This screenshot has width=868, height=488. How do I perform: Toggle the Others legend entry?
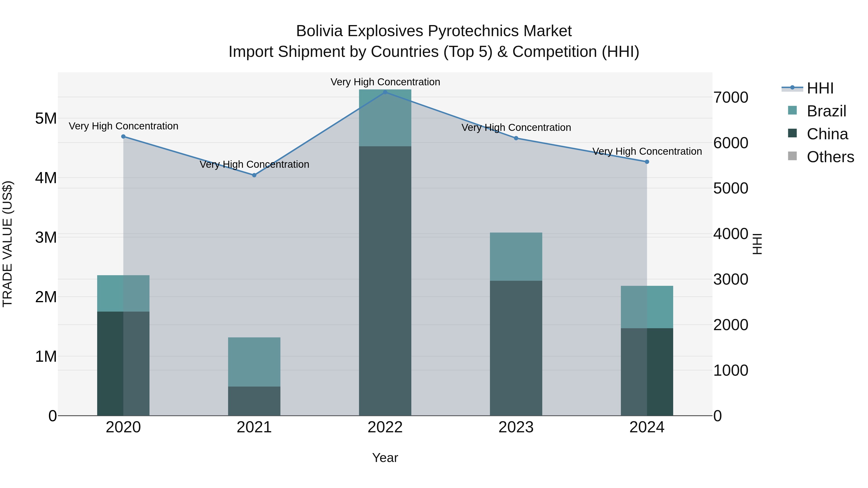[x=821, y=157]
